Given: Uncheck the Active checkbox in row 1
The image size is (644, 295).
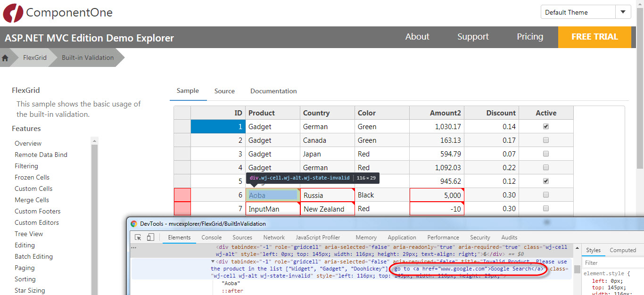Looking at the screenshot, I should 546,126.
